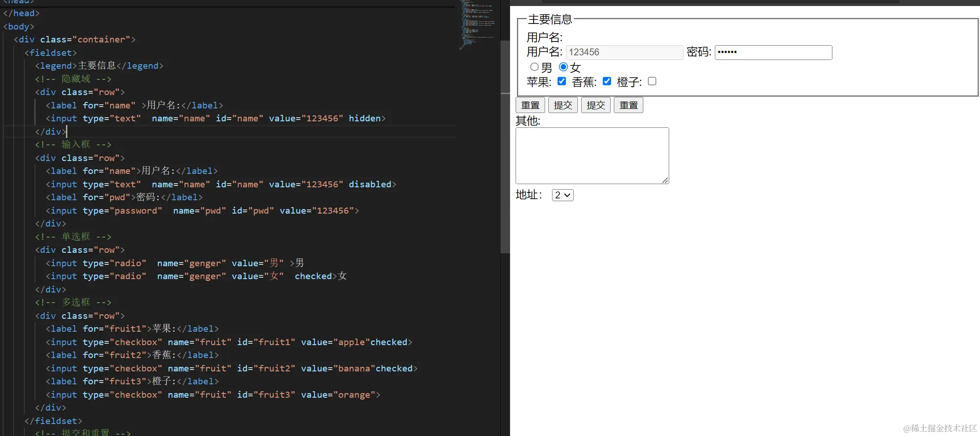The image size is (980, 436).
Task: Uncheck the 香蕉 checkbox
Action: tap(607, 81)
